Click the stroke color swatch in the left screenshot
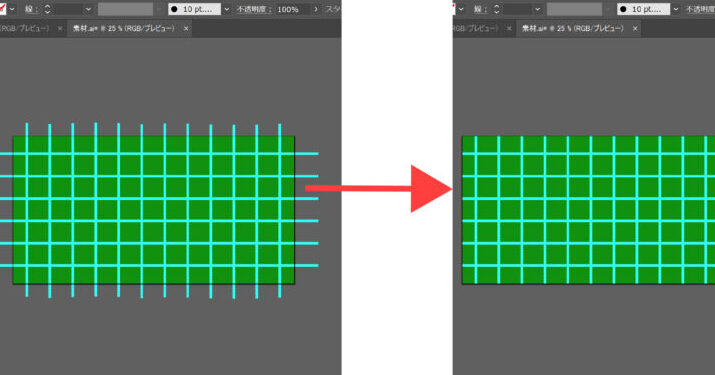This screenshot has height=375, width=715. click(x=2, y=9)
